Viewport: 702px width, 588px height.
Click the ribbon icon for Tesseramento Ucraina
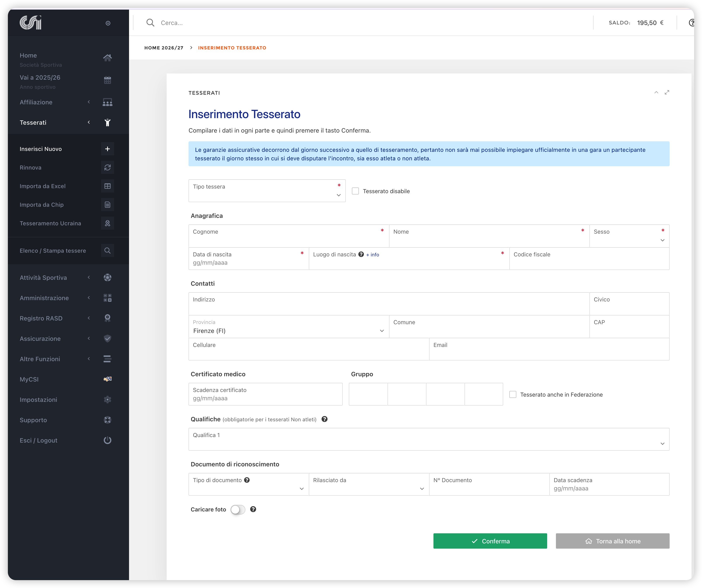point(107,223)
